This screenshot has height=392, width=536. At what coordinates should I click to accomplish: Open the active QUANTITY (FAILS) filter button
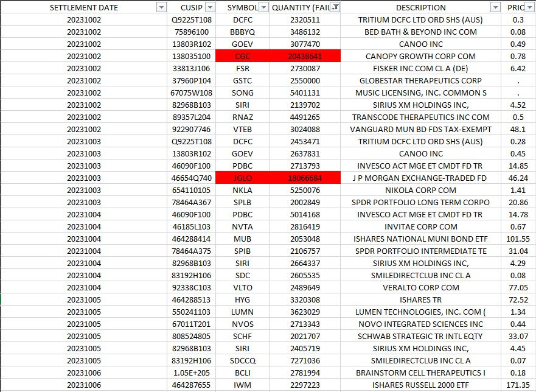[336, 7]
